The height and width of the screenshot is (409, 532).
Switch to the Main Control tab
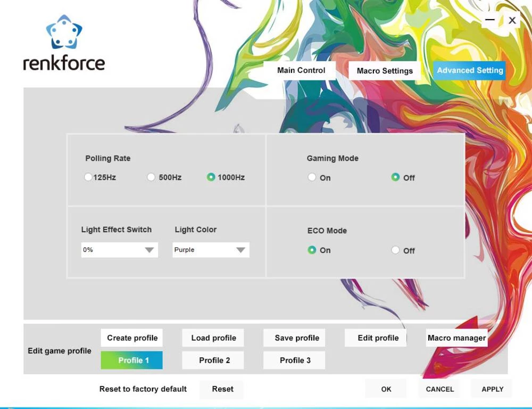301,70
